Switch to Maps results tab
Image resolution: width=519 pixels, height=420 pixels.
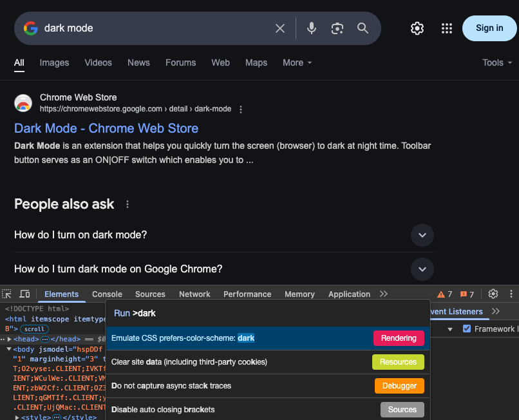pyautogui.click(x=256, y=62)
